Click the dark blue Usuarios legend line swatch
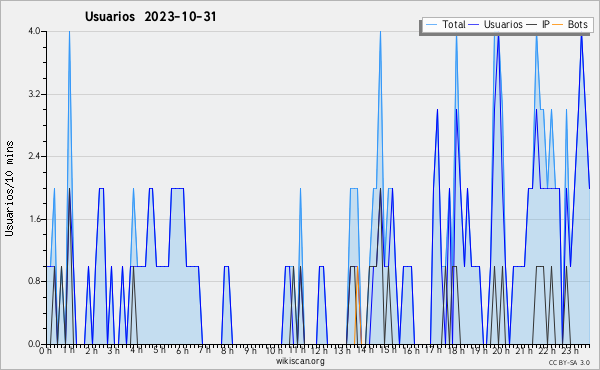This screenshot has height=370, width=600. [x=474, y=25]
